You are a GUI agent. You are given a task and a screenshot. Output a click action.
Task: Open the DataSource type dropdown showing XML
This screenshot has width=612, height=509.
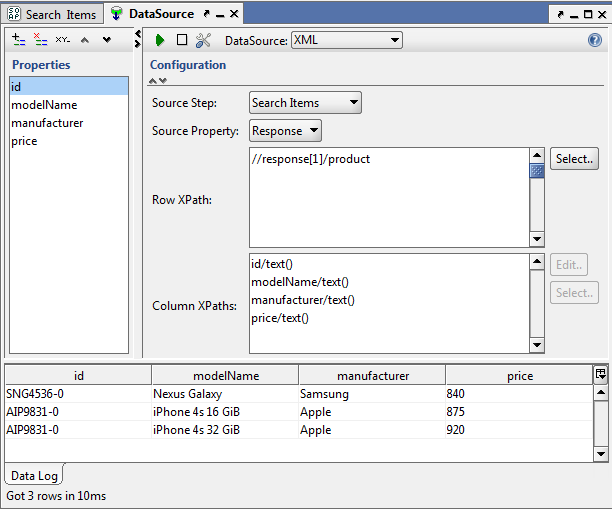(x=347, y=40)
